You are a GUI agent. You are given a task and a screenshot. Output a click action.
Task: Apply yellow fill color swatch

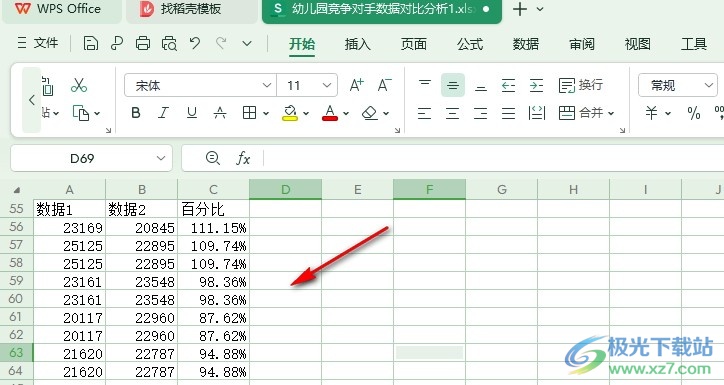click(290, 113)
